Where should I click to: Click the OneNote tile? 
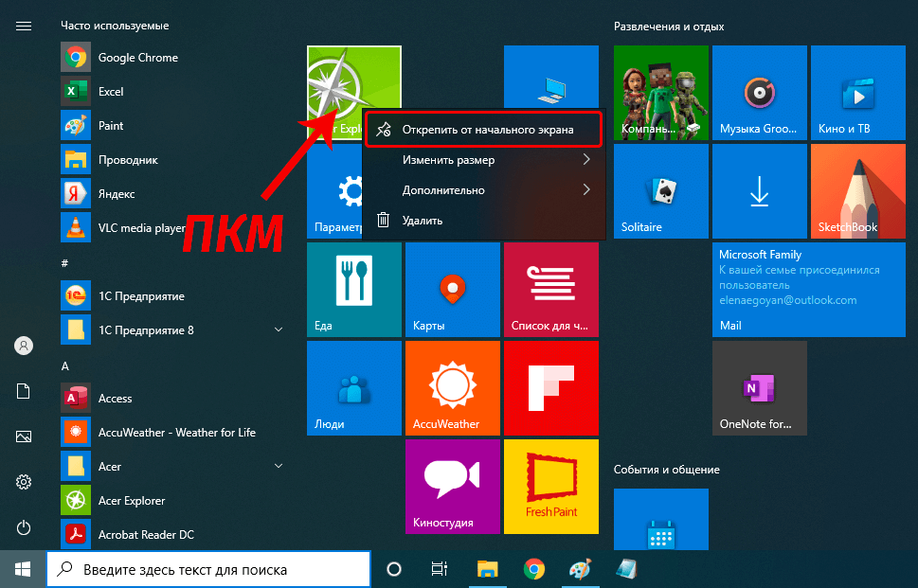click(x=759, y=387)
